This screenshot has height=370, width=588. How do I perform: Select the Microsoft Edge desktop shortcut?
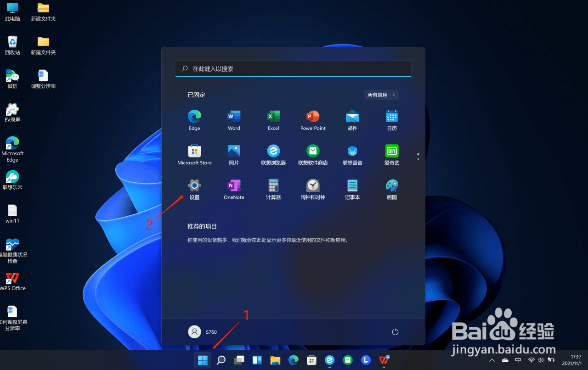(x=12, y=149)
